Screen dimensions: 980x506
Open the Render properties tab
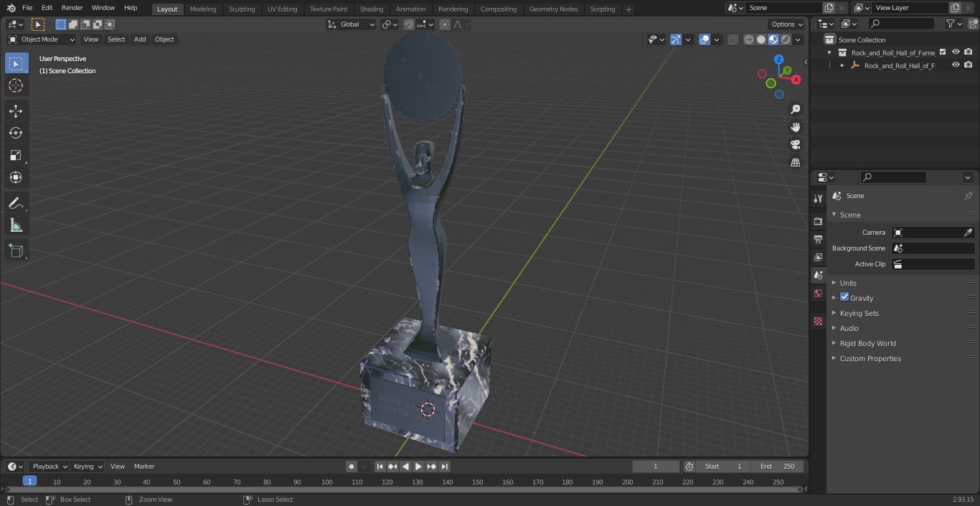pos(818,221)
